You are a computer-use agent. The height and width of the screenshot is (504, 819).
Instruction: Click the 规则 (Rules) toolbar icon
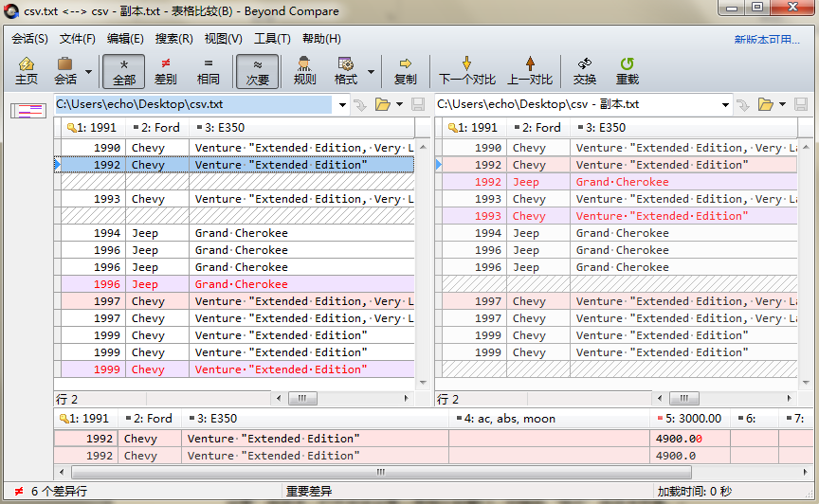coord(304,71)
